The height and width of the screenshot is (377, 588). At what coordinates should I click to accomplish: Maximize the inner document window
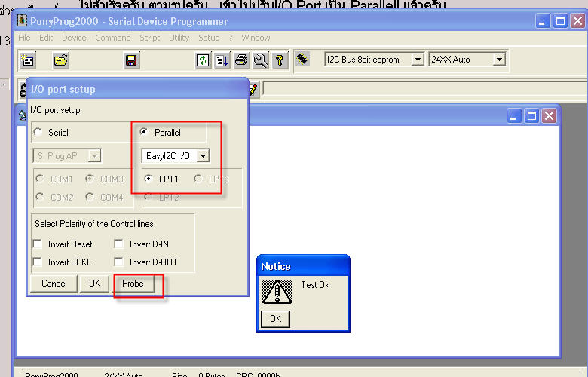(531, 115)
